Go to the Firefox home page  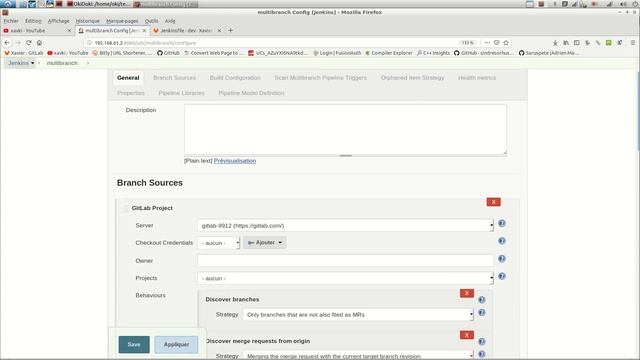click(39, 42)
